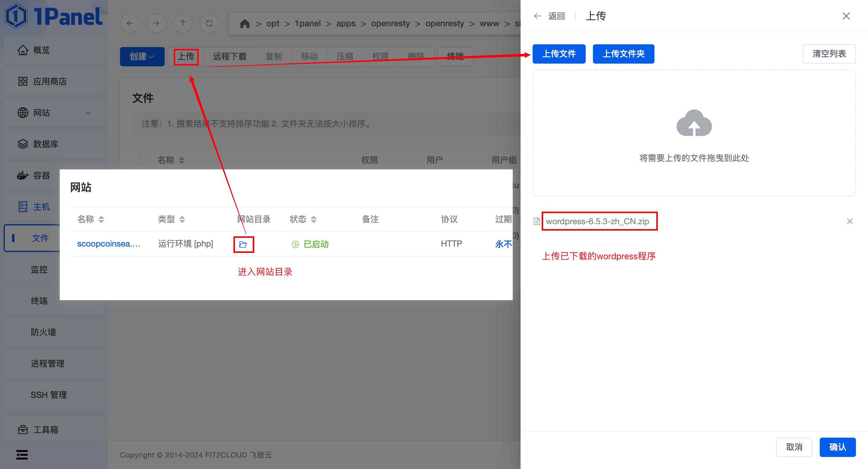Click wordpress-6.5.3-zh_CN.zip file entry
The height and width of the screenshot is (469, 868).
point(597,221)
